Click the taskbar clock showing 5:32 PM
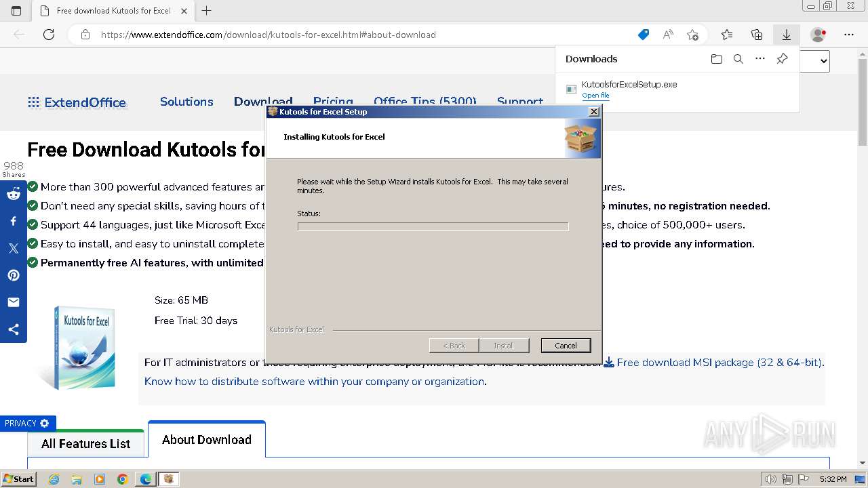The height and width of the screenshot is (488, 868). click(x=833, y=479)
